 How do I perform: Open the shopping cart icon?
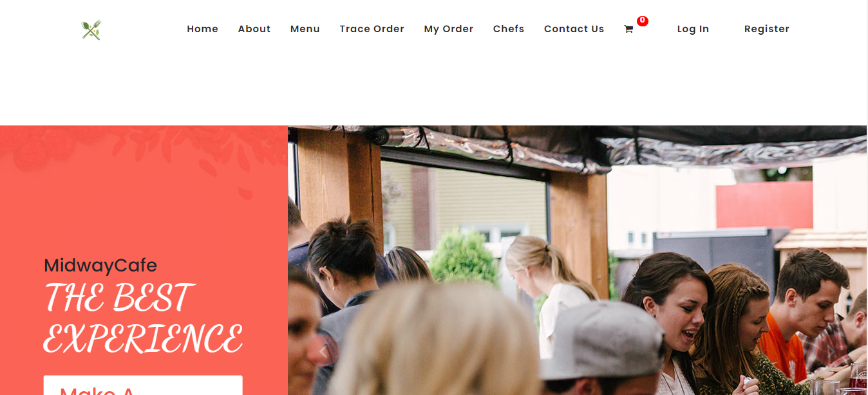[x=628, y=29]
